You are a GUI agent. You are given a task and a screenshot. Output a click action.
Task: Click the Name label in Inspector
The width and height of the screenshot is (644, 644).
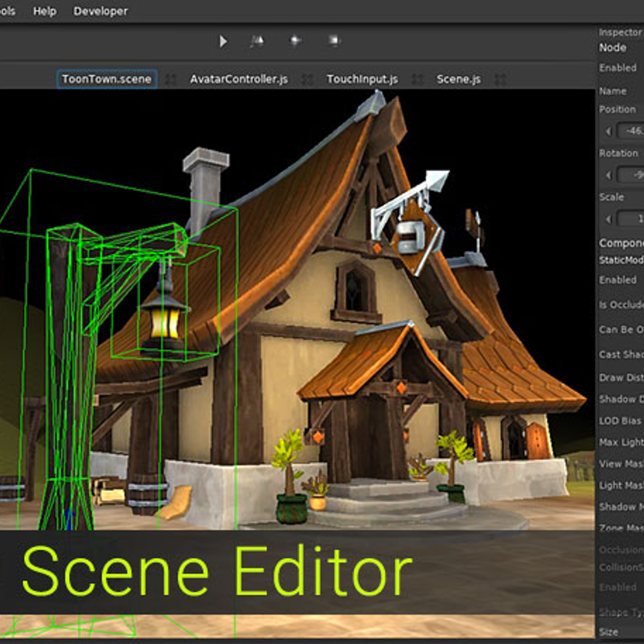[x=613, y=91]
